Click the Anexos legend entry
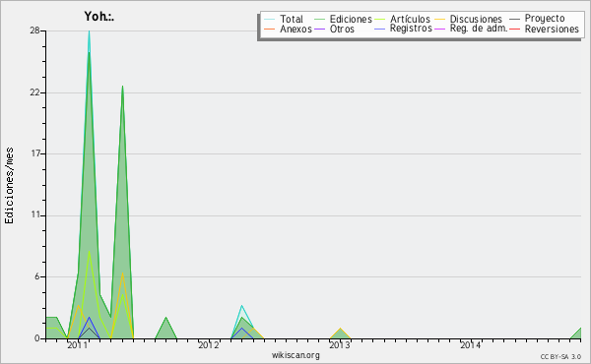The image size is (591, 364). click(x=295, y=29)
